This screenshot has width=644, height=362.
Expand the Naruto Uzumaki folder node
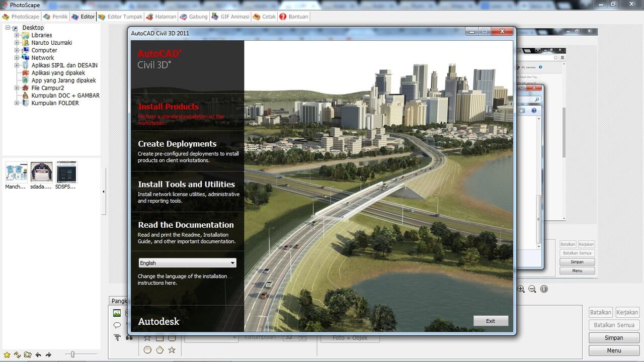click(x=17, y=43)
